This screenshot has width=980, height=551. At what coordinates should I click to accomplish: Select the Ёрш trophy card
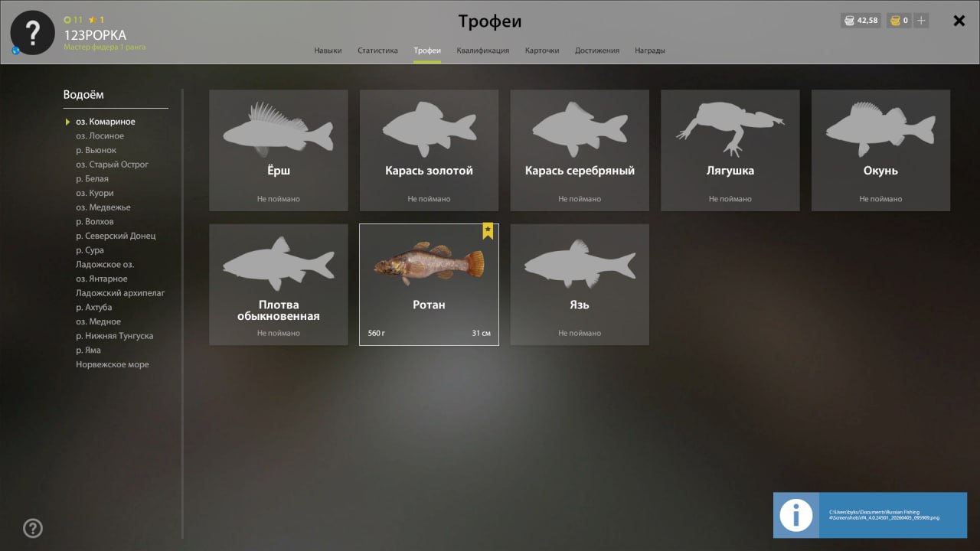point(279,150)
